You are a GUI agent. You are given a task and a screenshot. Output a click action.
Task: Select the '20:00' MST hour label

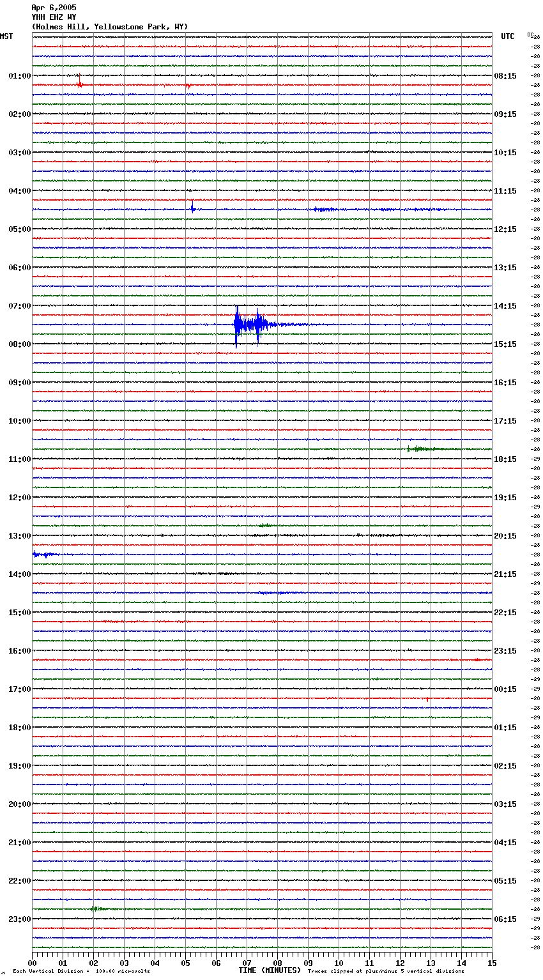(x=20, y=804)
